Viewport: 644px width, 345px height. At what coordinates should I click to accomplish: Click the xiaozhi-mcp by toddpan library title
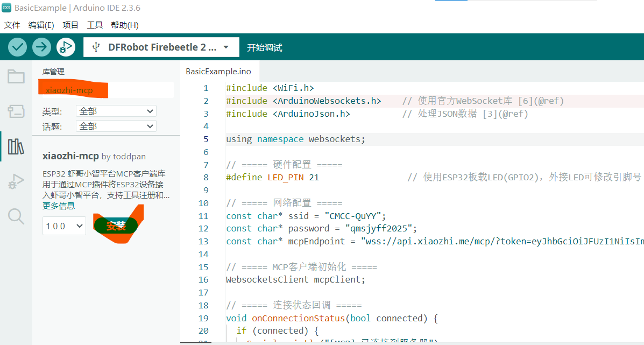(x=94, y=157)
